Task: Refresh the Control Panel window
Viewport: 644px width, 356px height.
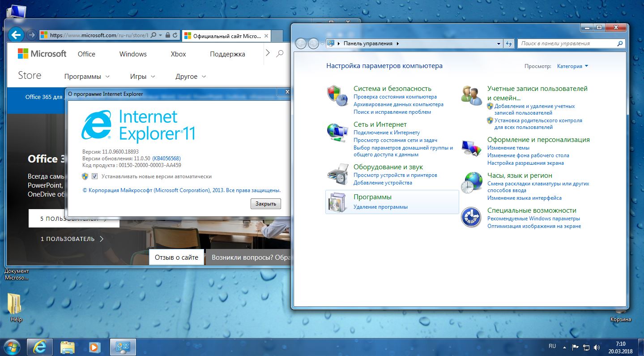Action: [x=508, y=43]
